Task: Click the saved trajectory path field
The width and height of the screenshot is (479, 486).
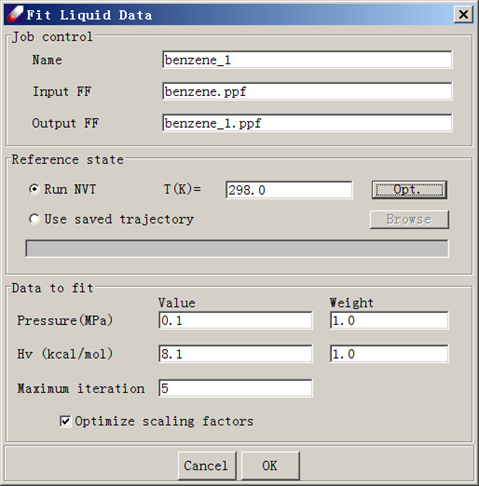Action: click(x=237, y=248)
